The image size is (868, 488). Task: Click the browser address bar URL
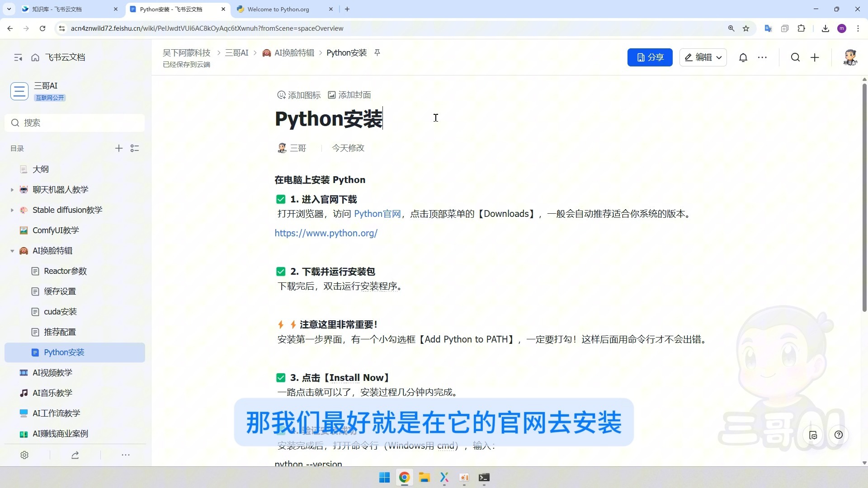pos(207,28)
